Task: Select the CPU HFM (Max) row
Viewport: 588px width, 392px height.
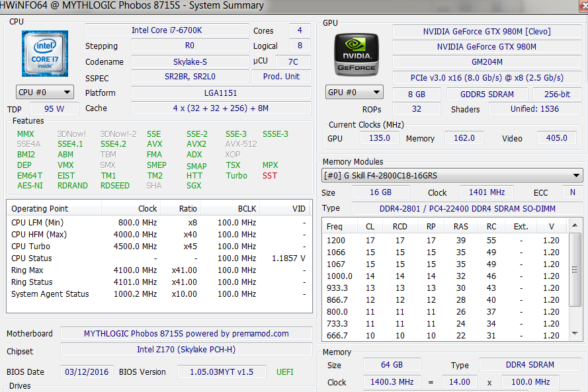Action: [x=159, y=235]
